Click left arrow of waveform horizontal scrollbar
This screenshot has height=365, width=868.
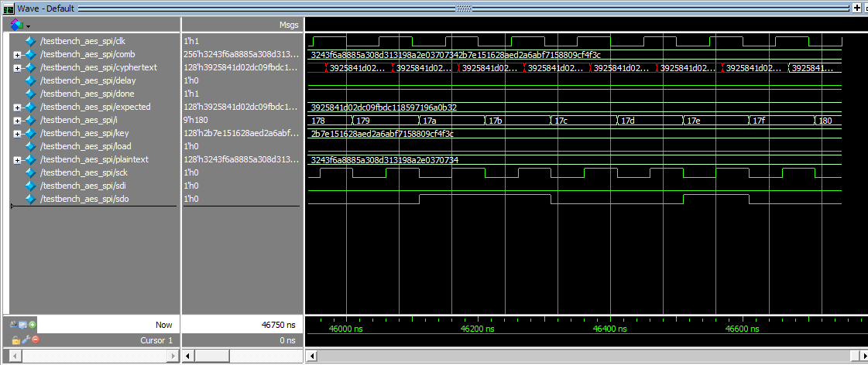(312, 356)
